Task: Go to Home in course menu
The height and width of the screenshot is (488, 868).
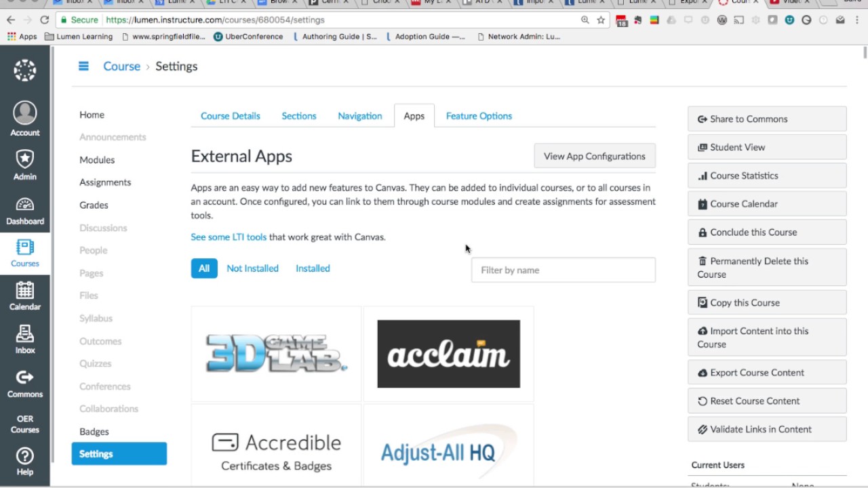Action: [x=92, y=115]
